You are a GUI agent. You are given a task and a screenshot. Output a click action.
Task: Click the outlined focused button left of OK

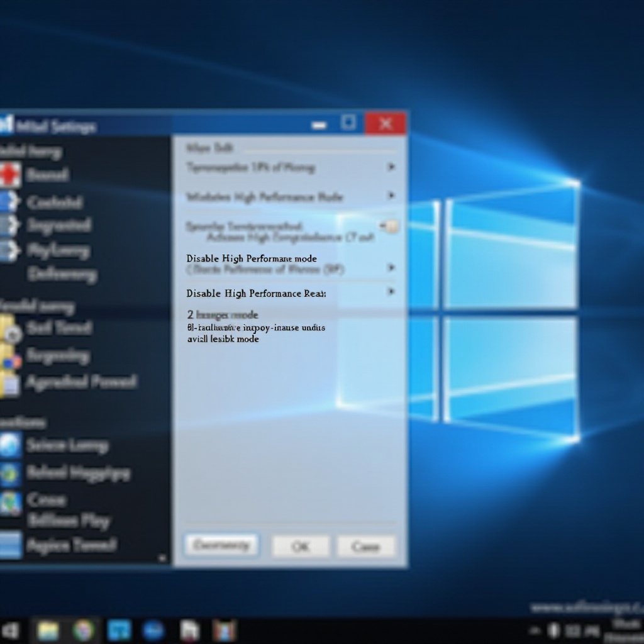click(x=222, y=545)
